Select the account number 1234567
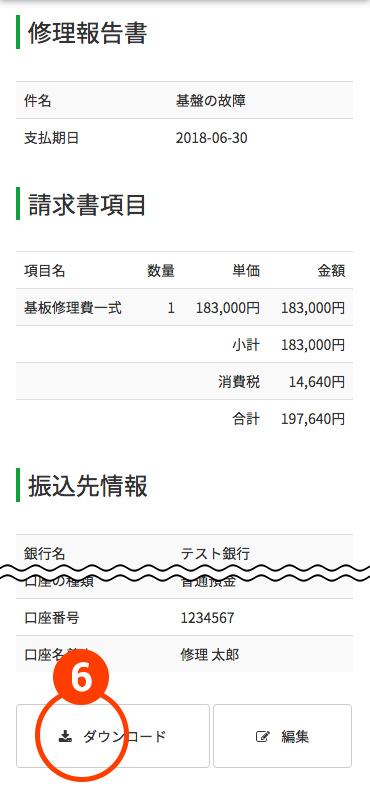This screenshot has width=370, height=800. coord(207,618)
